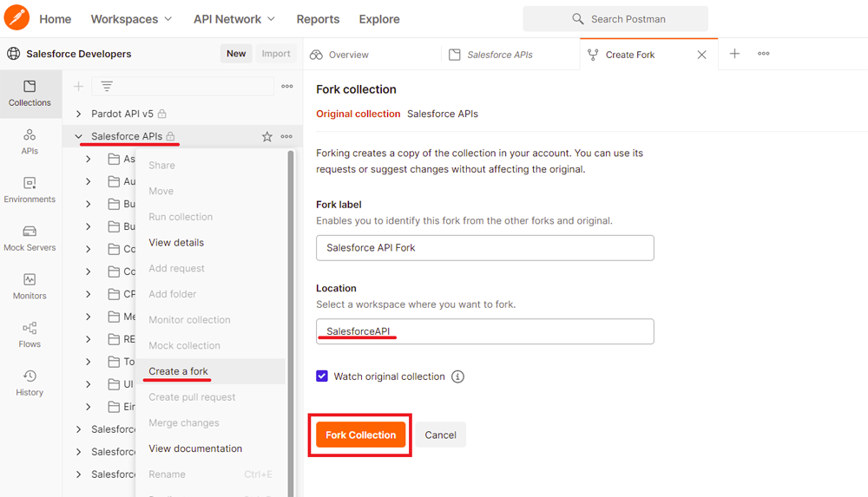868x497 pixels.
Task: Open Explore in the top navigation
Action: click(379, 19)
